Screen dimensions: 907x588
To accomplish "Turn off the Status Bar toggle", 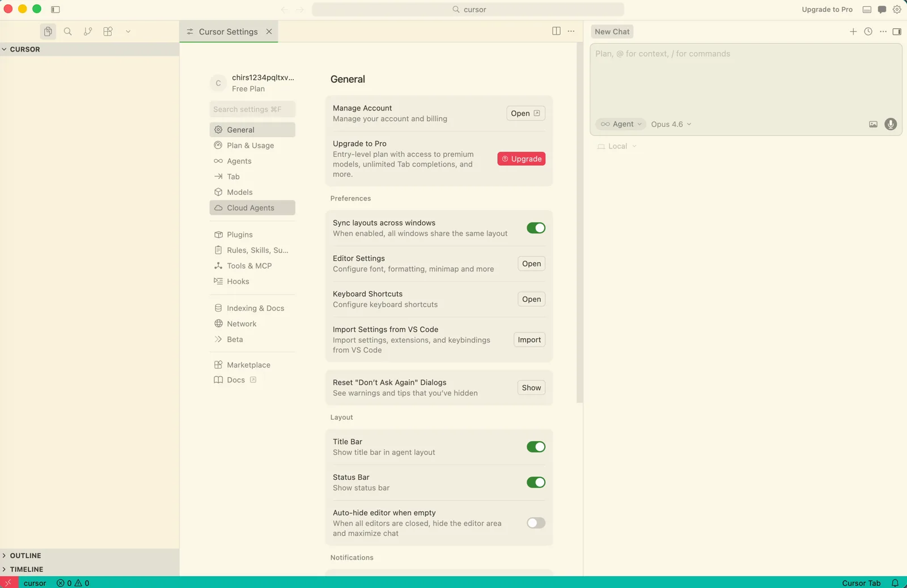I will pyautogui.click(x=536, y=482).
